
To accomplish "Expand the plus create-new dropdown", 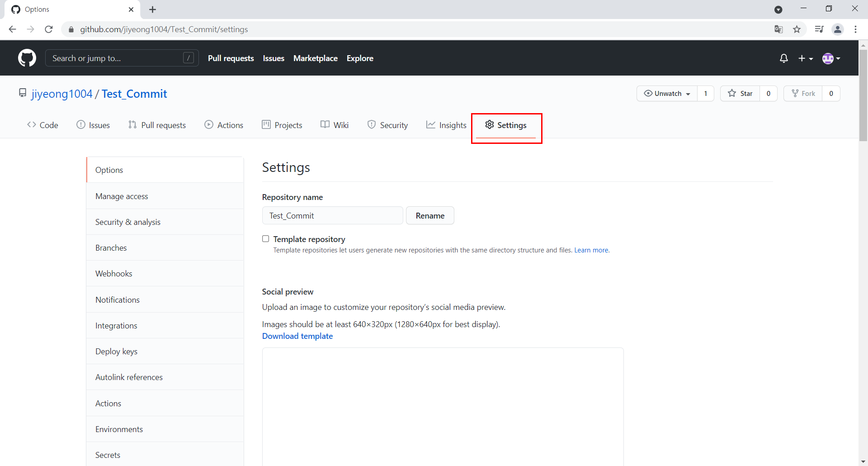I will click(x=806, y=58).
